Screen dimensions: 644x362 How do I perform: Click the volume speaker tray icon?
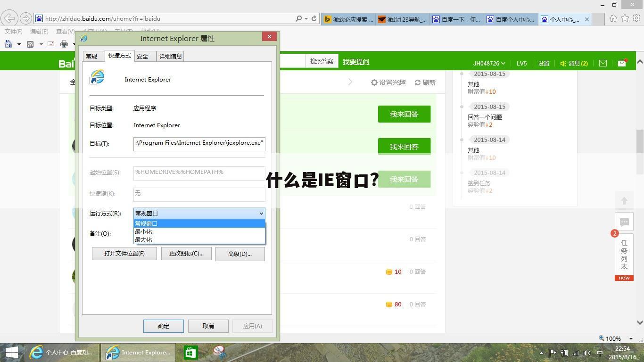click(x=587, y=353)
